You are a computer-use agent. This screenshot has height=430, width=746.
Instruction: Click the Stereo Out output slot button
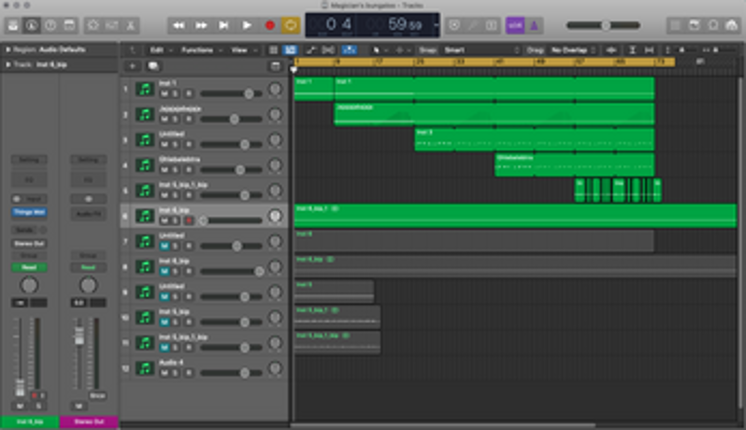[29, 244]
